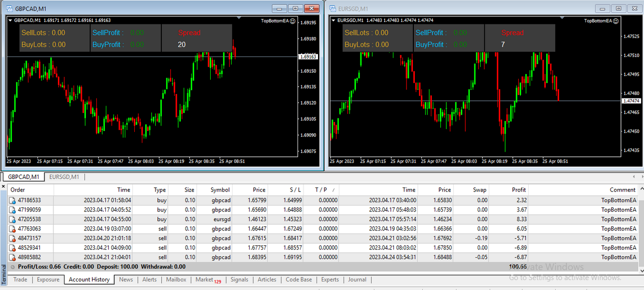This screenshot has width=644, height=290.
Task: Click the TopBottomEA smiley icon on GBPCAD chart
Action: pos(293,21)
